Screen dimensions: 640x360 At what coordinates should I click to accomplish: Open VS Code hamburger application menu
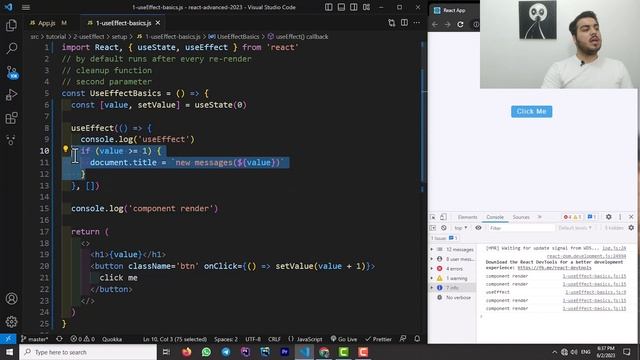26,7
